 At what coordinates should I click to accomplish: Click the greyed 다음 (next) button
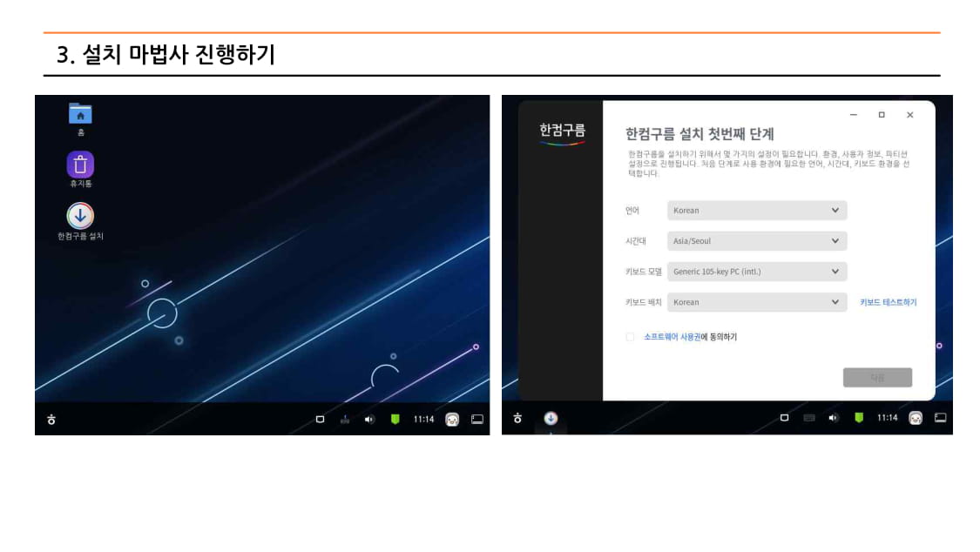[877, 377]
